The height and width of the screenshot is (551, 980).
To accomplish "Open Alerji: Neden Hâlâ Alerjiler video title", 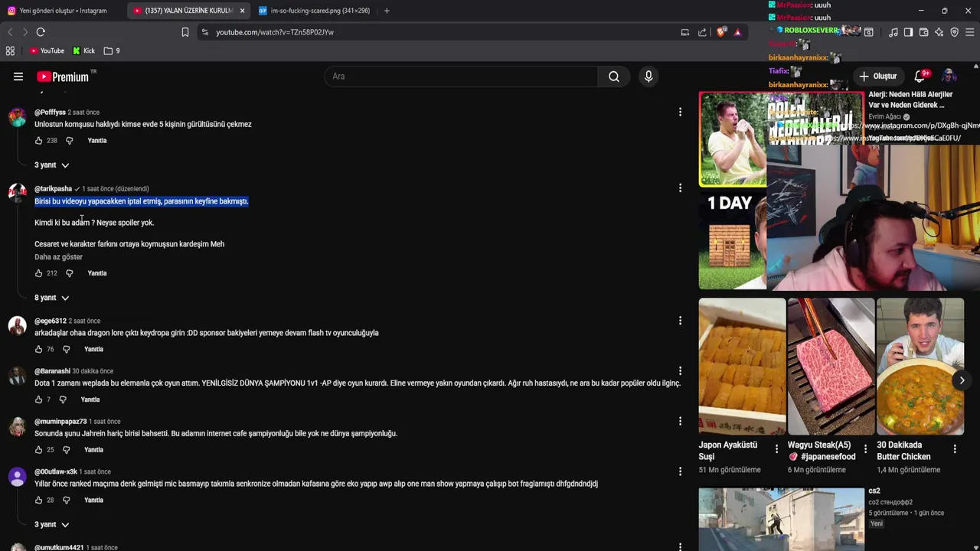I will click(x=910, y=99).
